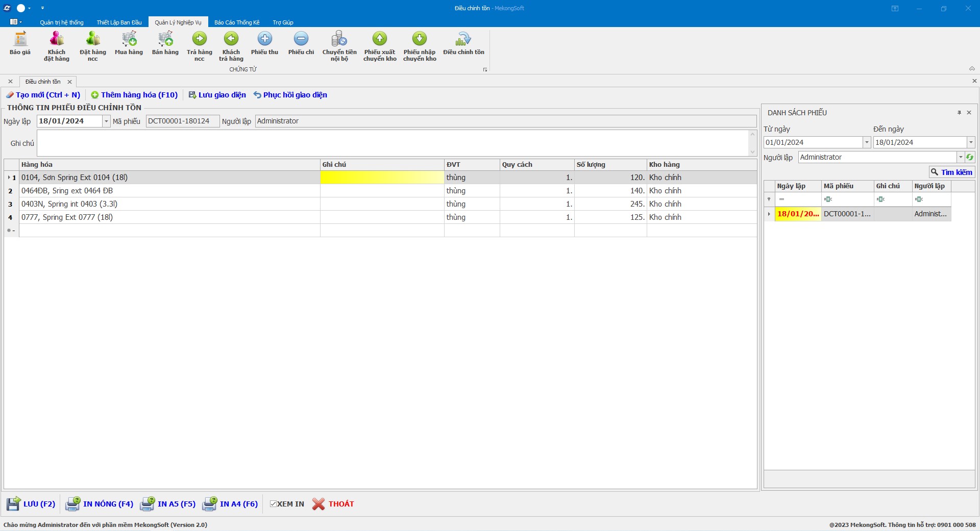Click the Ghi chú notes text area

pyautogui.click(x=393, y=143)
